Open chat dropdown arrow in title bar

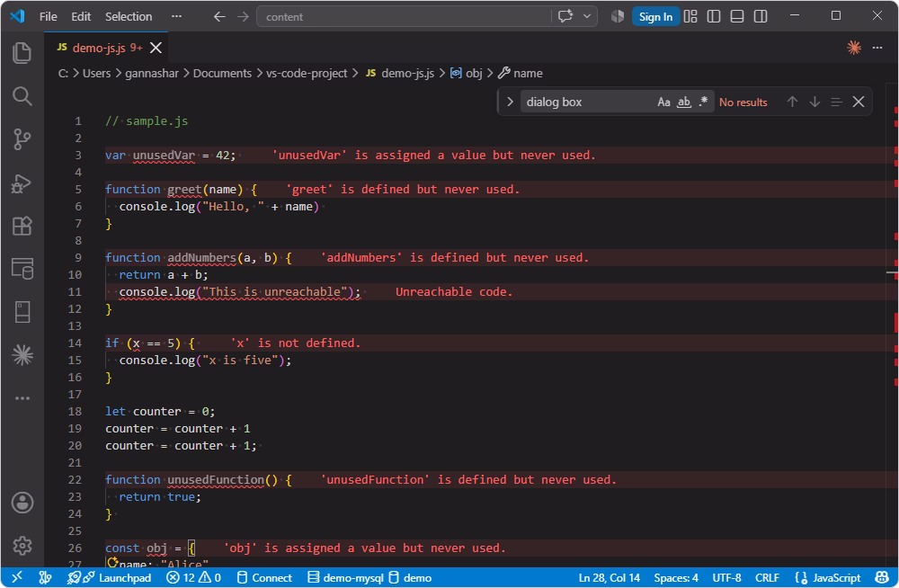[x=586, y=17]
